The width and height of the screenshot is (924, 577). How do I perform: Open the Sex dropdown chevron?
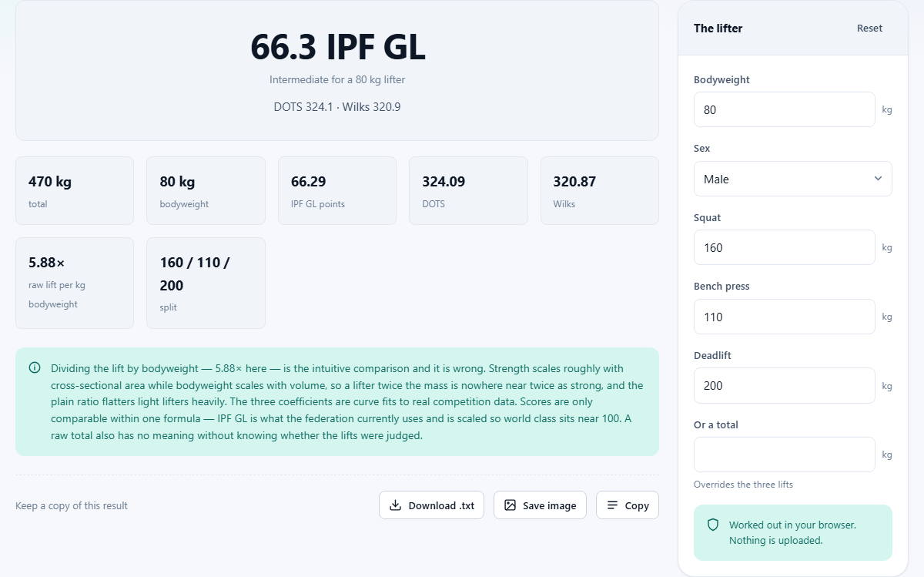pos(878,179)
